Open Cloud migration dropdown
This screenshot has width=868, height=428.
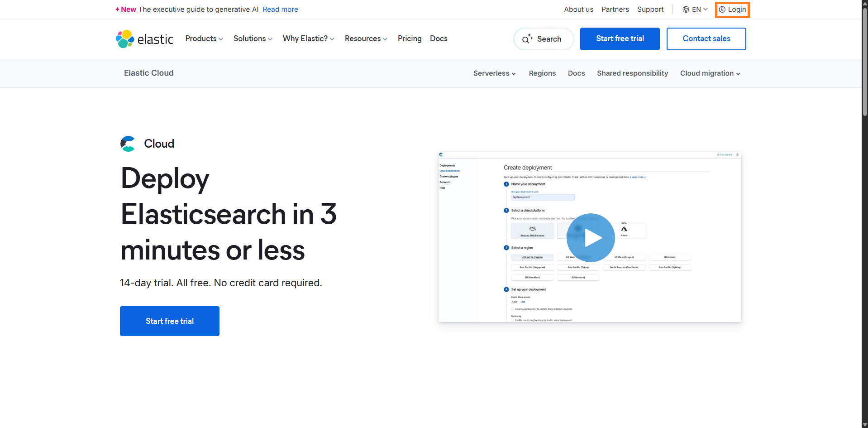(710, 73)
